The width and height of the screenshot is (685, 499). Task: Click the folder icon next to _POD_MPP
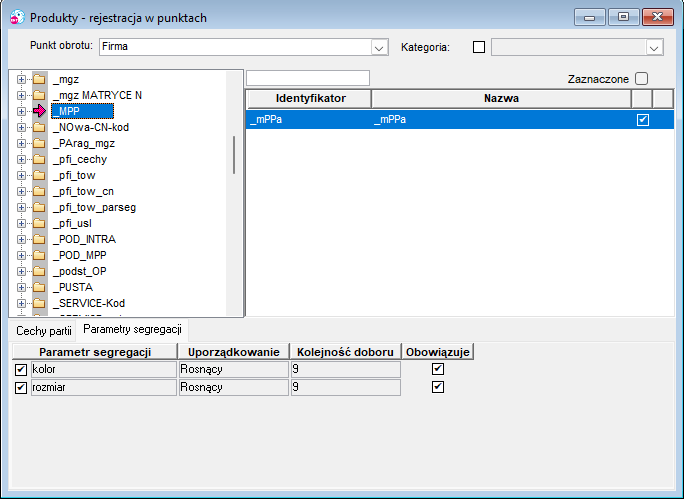point(39,255)
